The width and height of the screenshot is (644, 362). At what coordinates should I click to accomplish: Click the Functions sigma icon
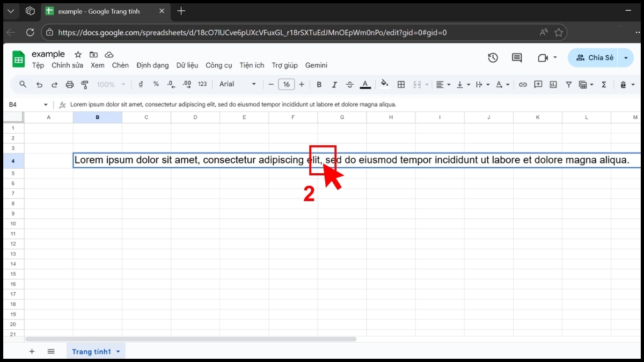[x=604, y=84]
